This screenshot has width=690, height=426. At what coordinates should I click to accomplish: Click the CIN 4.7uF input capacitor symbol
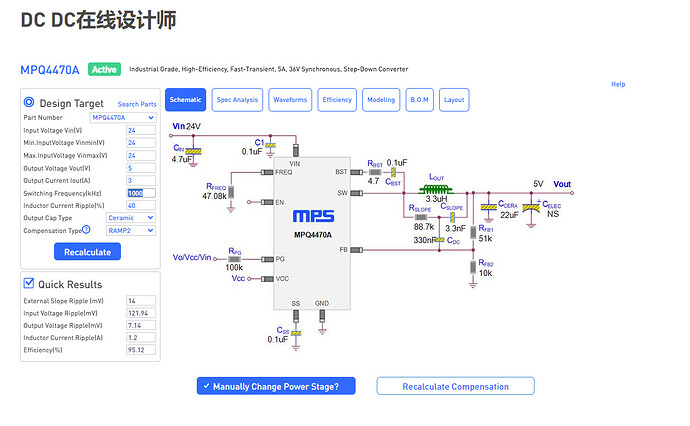click(193, 151)
